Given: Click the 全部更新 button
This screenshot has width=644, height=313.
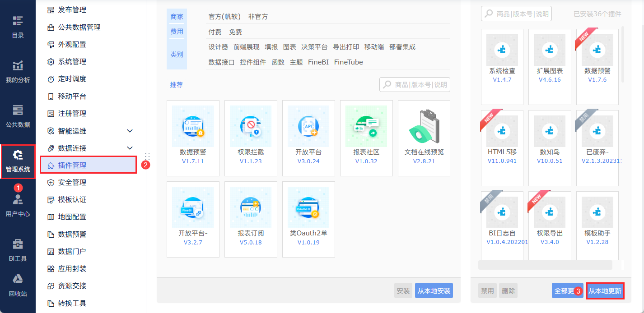Looking at the screenshot, I should tap(567, 291).
